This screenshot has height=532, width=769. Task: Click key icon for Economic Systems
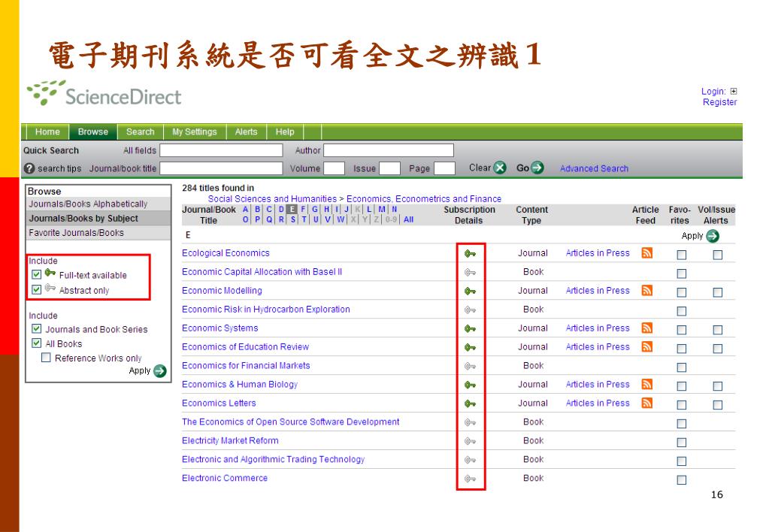471,328
